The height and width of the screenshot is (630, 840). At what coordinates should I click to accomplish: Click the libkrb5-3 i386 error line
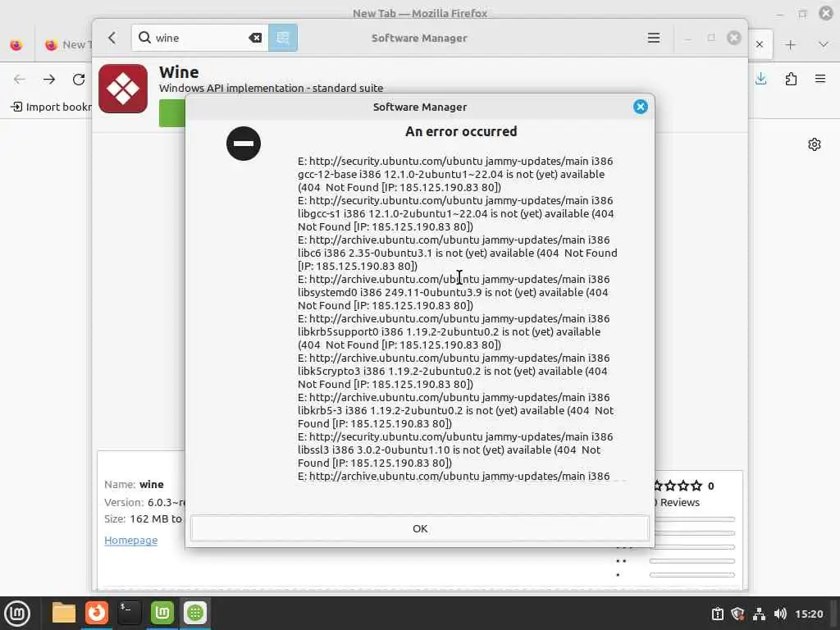[x=455, y=410]
